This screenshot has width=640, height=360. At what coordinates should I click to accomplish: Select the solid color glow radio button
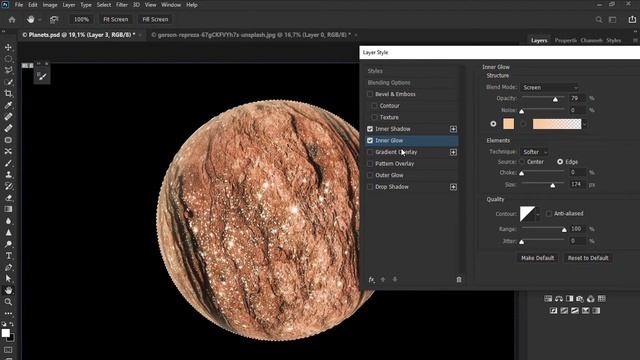coord(493,124)
